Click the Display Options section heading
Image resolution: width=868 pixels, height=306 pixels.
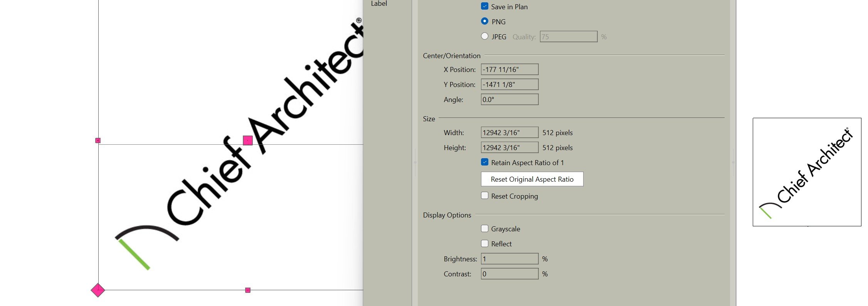coord(447,215)
